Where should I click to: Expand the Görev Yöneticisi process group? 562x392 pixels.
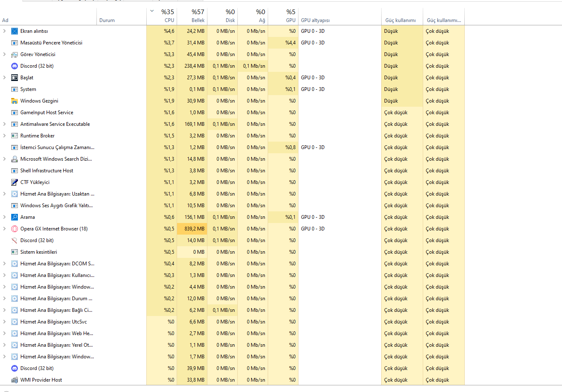point(5,54)
